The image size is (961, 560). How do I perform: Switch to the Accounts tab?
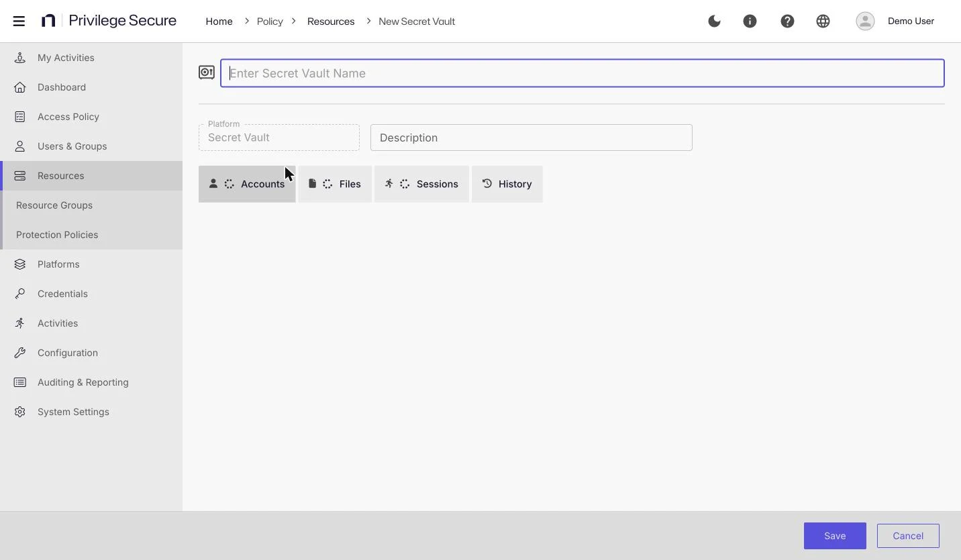pos(247,184)
